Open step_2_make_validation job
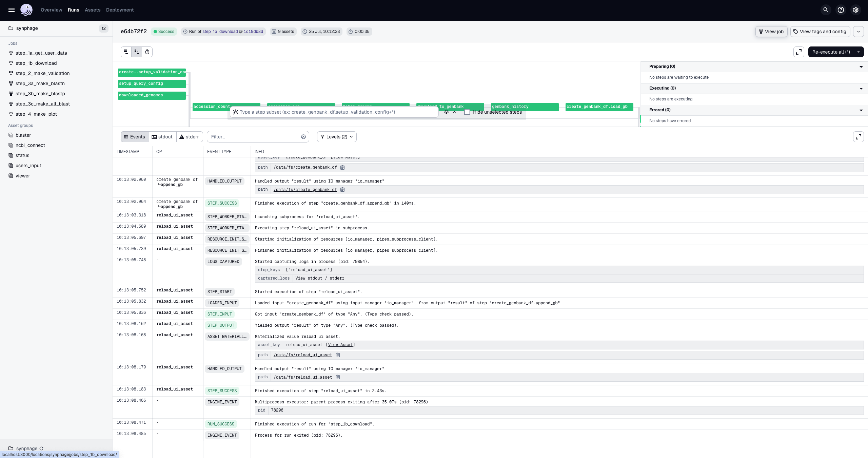The image size is (868, 458). click(x=43, y=73)
